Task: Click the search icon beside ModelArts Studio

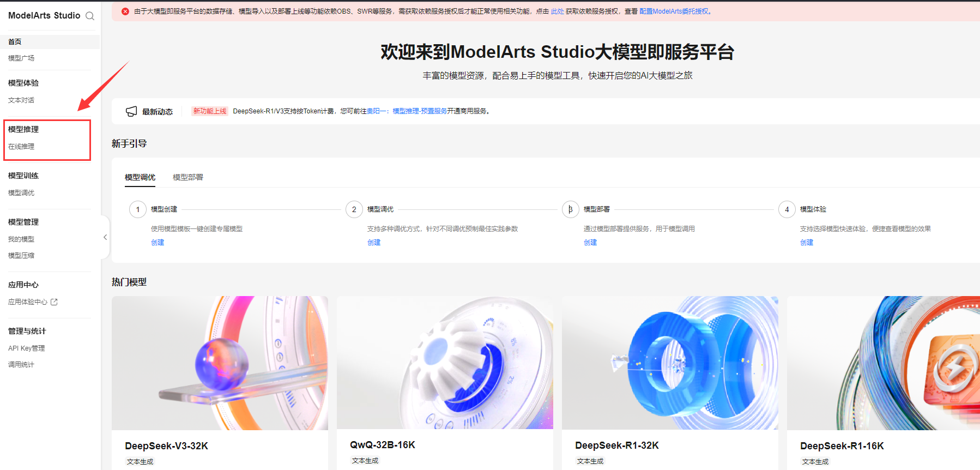Action: pos(90,16)
